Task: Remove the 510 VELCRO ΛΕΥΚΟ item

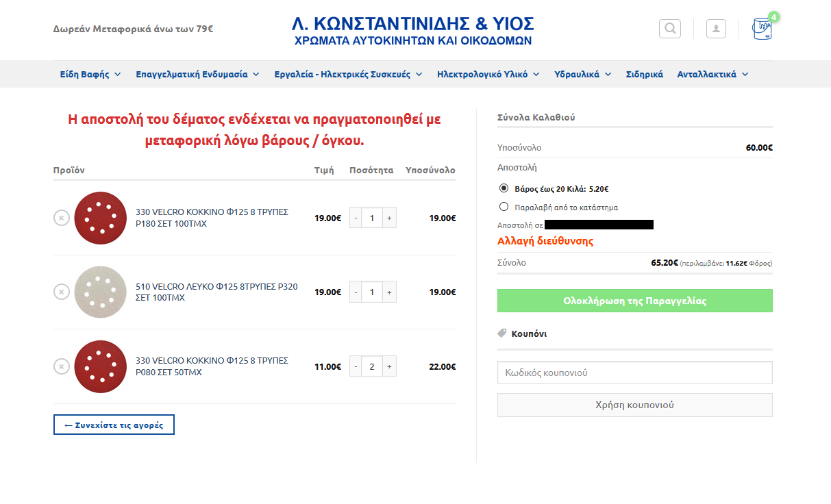Action: click(62, 292)
